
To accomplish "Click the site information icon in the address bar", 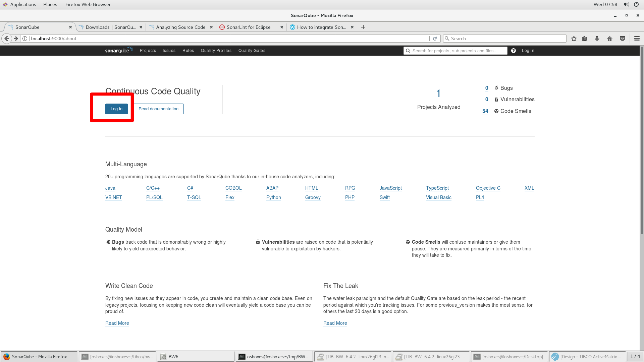I will click(25, 39).
